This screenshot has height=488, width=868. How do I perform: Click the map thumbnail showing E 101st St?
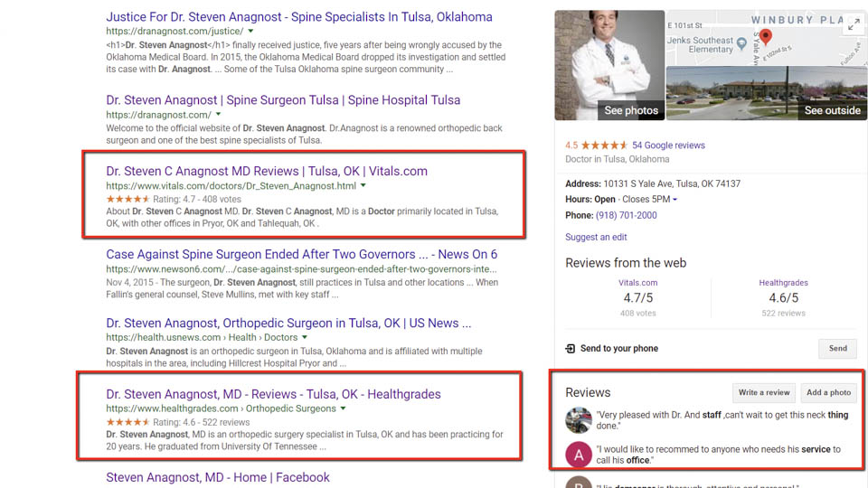[x=767, y=38]
